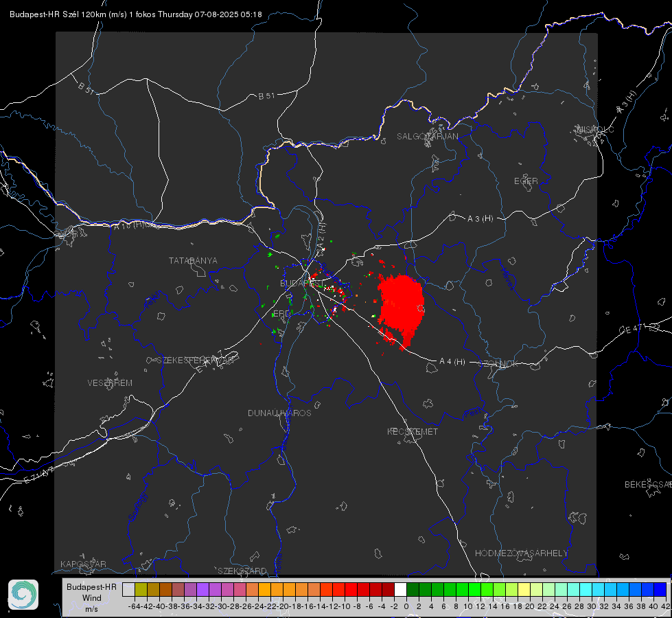Select the blue Fejér county label

[x=154, y=300]
